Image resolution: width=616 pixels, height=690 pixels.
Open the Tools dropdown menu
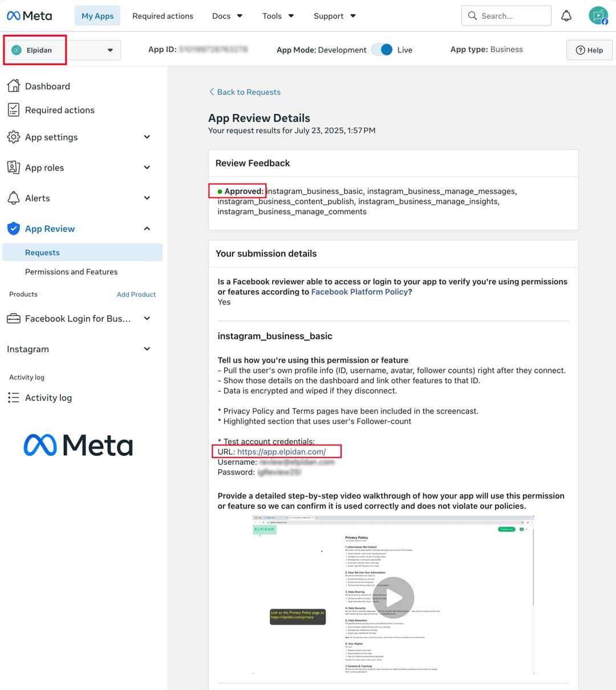tap(278, 16)
